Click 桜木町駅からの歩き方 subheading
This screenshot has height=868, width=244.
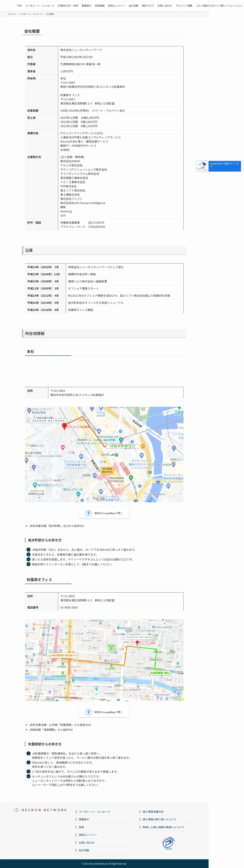click(x=45, y=540)
